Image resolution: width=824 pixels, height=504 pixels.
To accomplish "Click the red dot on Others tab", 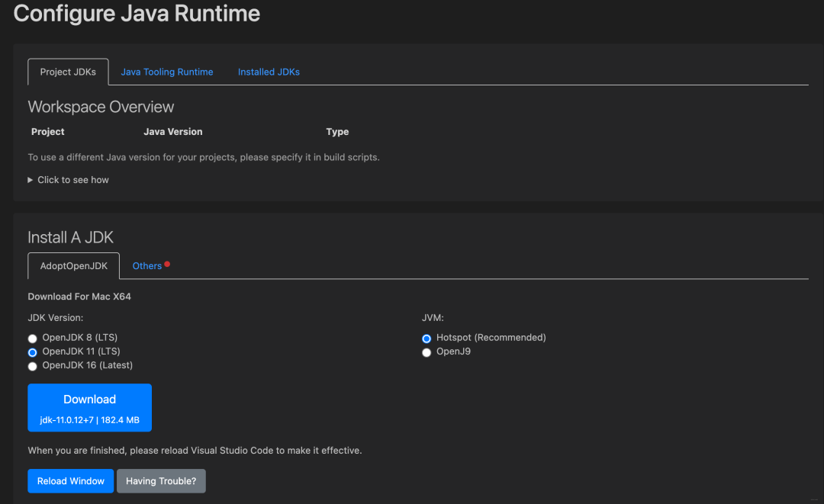I will click(x=167, y=264).
